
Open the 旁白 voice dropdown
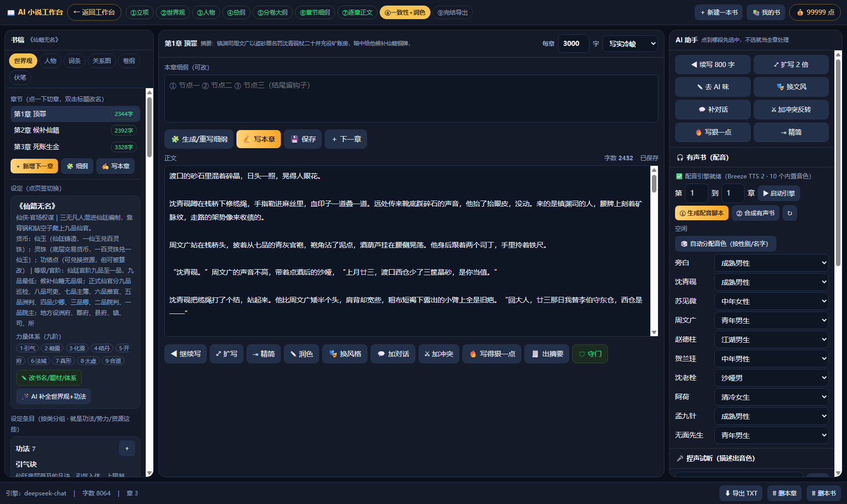771,263
